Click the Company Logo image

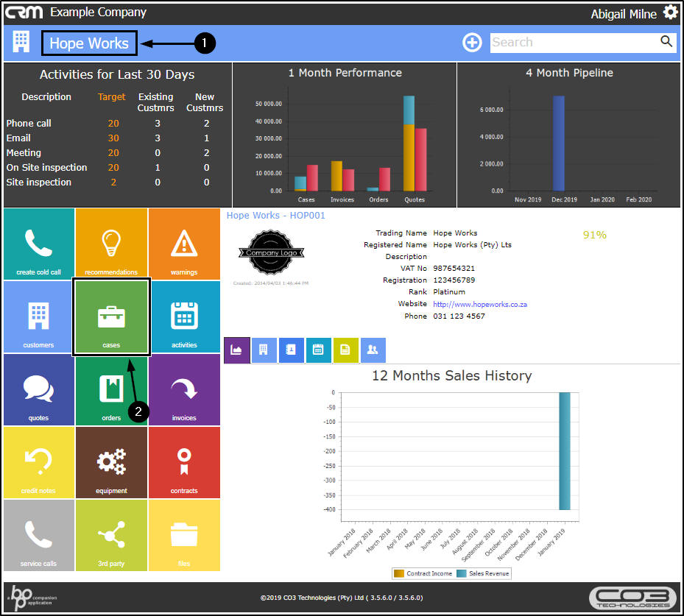coord(272,252)
